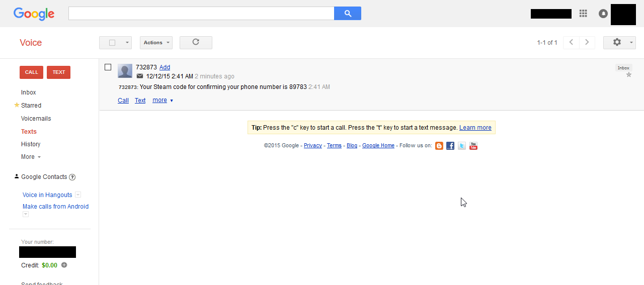
Task: Open the Actions dropdown
Action: click(156, 43)
